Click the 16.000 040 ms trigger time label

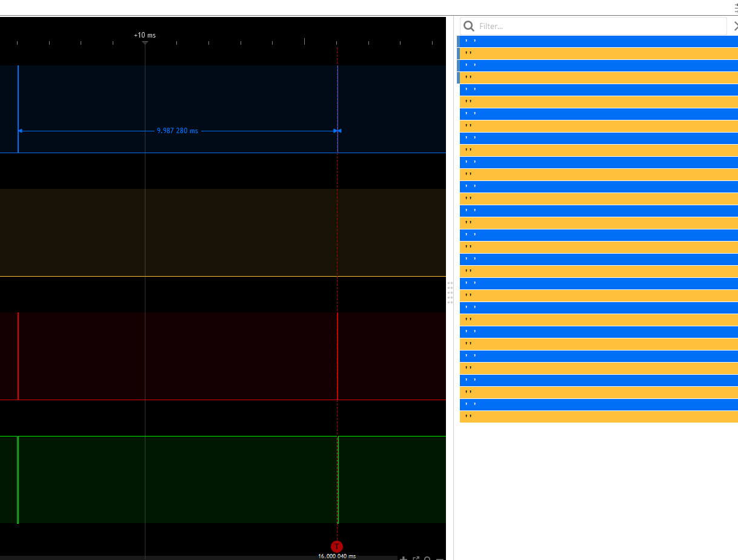click(x=337, y=556)
